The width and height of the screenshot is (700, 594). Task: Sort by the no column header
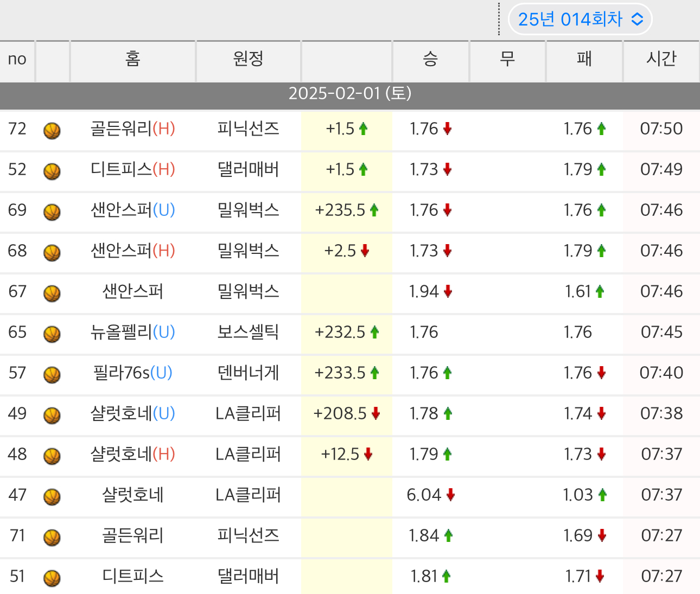(x=17, y=61)
